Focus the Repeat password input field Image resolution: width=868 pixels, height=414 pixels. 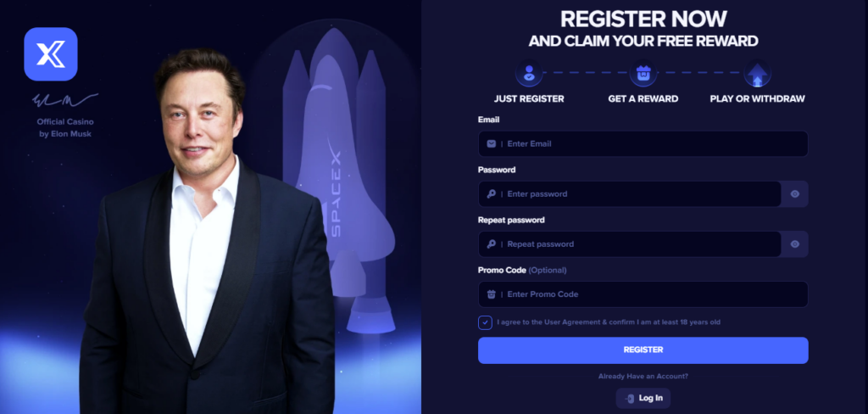[630, 243]
